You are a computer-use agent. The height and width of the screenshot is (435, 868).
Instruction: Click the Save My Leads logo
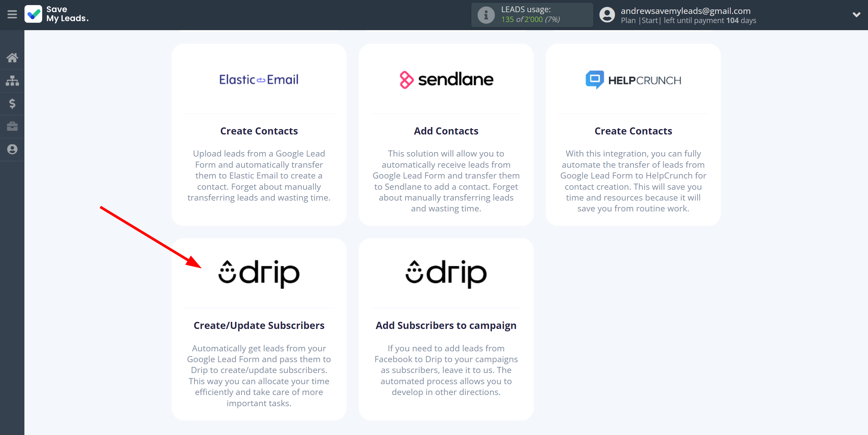click(57, 14)
